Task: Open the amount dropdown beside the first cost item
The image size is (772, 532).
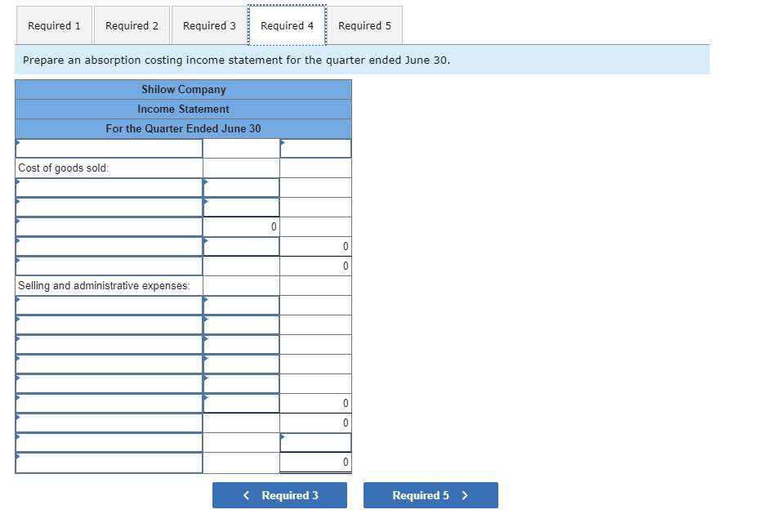Action: (x=241, y=186)
